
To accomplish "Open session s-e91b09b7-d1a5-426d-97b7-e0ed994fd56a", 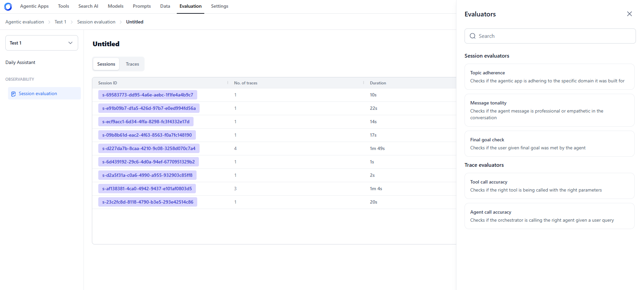I will (149, 108).
